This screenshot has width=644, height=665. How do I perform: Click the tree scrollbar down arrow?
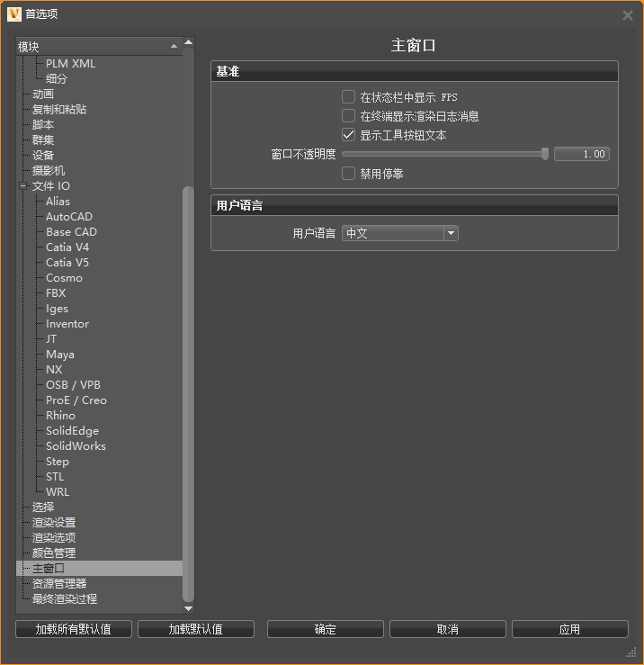click(189, 608)
